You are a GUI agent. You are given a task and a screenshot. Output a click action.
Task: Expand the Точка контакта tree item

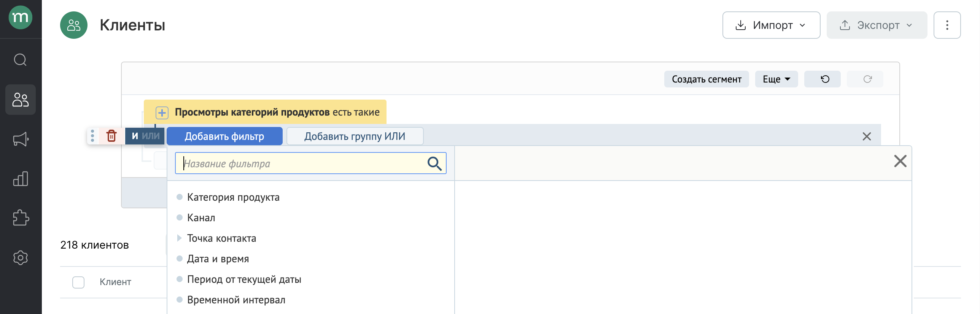click(179, 238)
